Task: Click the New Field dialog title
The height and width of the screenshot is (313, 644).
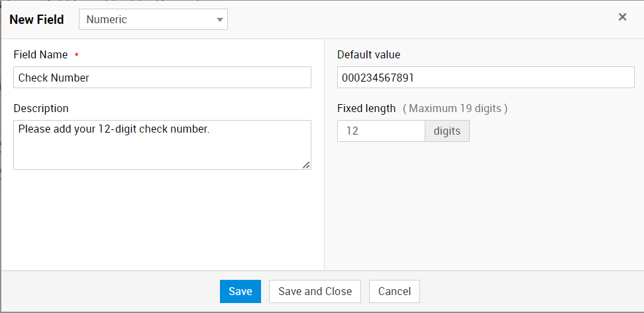Action: point(36,19)
